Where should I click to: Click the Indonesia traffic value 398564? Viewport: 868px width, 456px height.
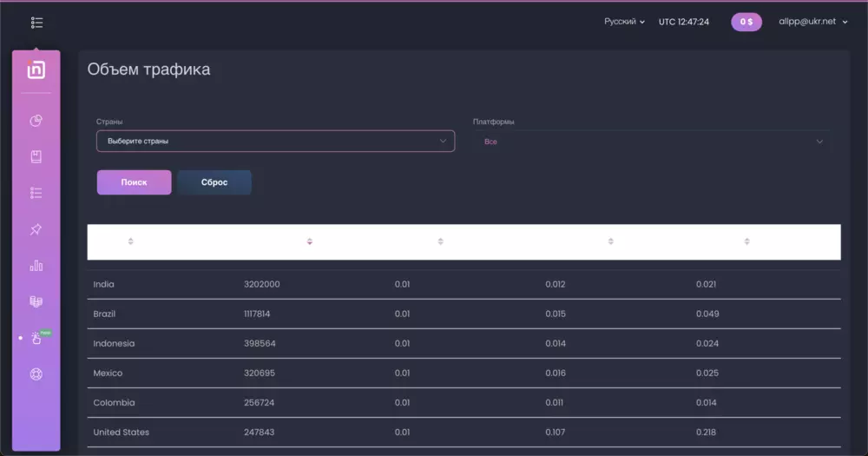coord(260,344)
